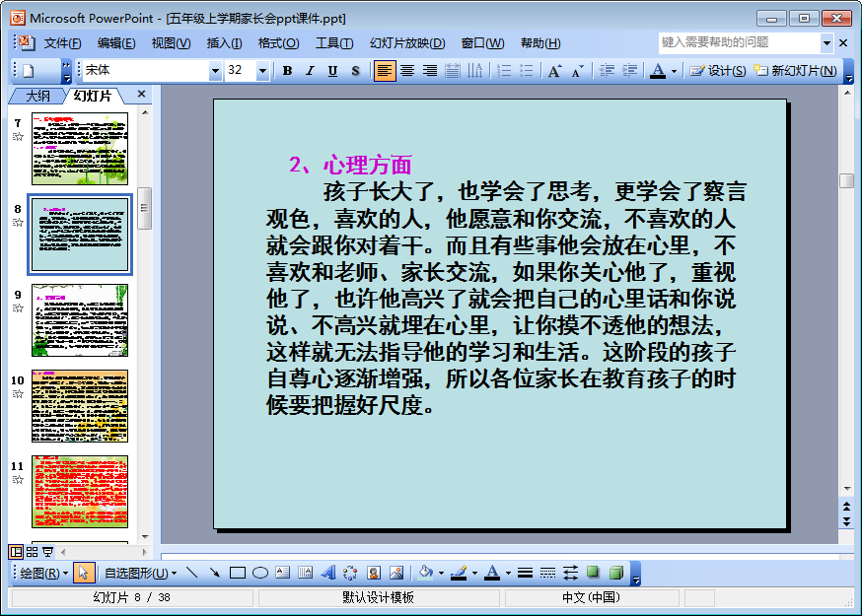Insert diagram or organization chart
This screenshot has height=616, width=862.
click(350, 574)
